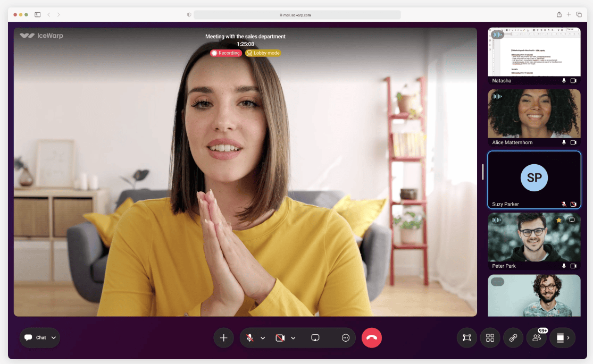
Task: Open the Chat dropdown chevron
Action: point(54,338)
